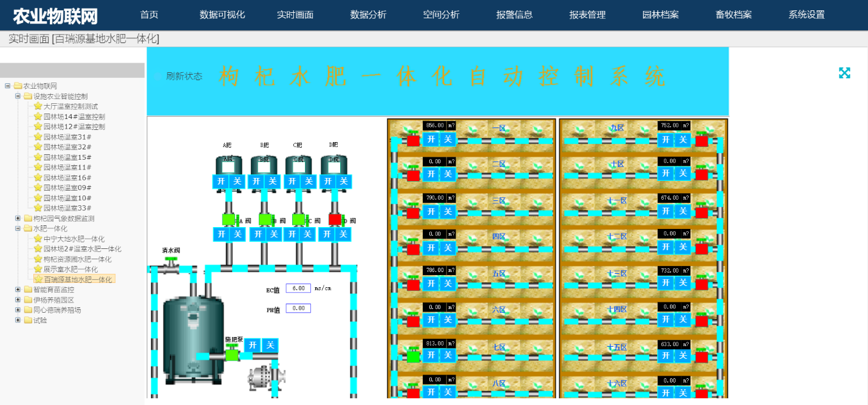Click the fullscreen expand icon

pyautogui.click(x=844, y=73)
